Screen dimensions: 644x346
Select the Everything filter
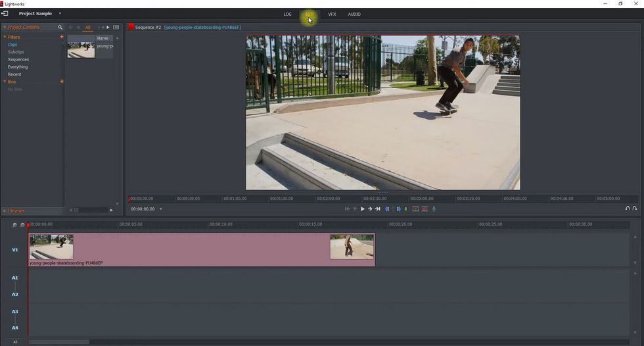[x=18, y=67]
